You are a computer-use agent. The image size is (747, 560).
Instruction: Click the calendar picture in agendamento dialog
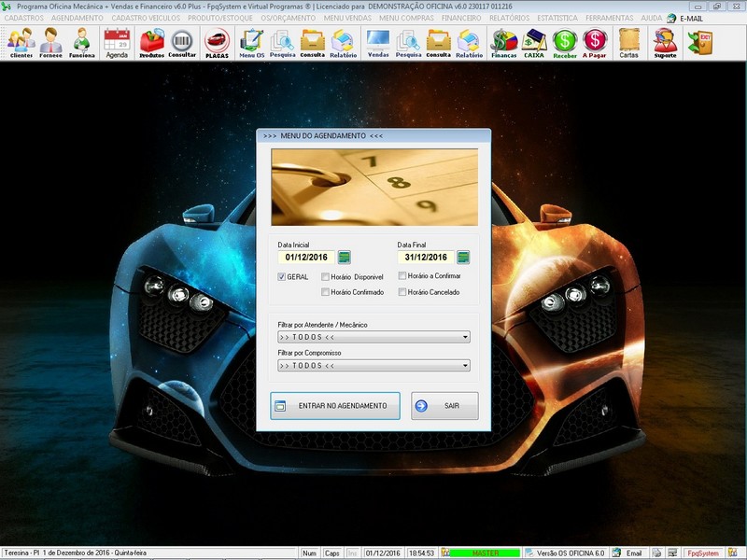coord(374,188)
